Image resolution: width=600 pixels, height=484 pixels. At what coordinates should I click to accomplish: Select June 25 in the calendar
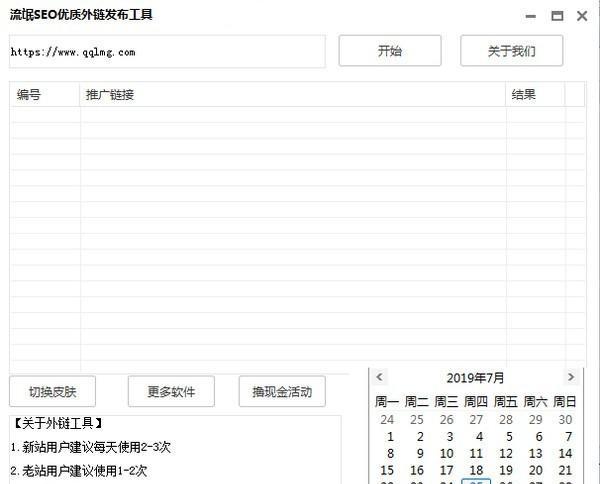pos(417,420)
